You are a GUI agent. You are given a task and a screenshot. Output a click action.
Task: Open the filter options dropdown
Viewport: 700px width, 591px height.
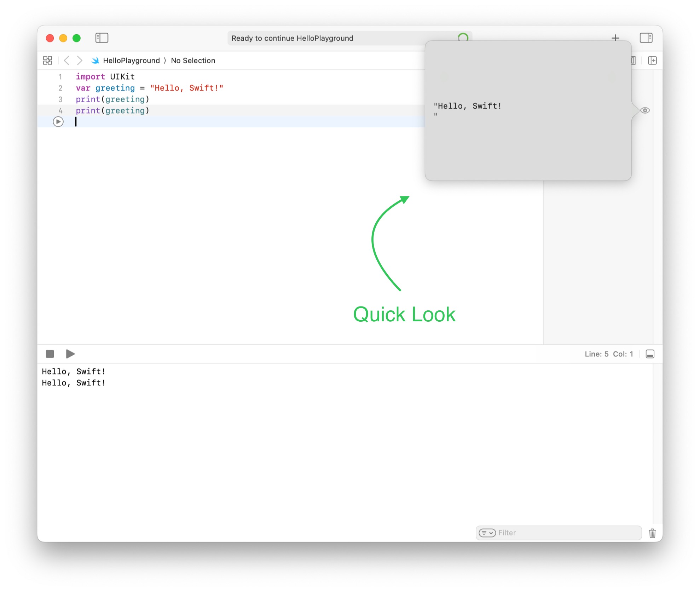487,533
